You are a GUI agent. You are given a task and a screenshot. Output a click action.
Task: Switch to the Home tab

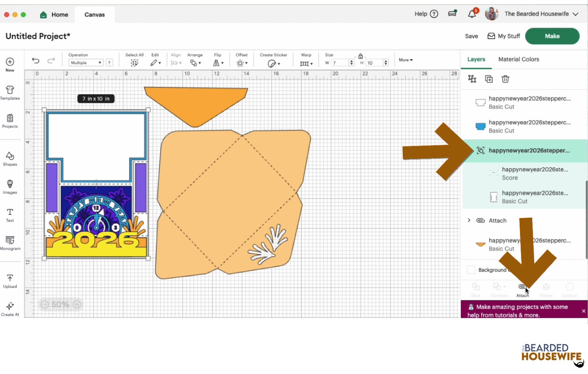(x=54, y=15)
